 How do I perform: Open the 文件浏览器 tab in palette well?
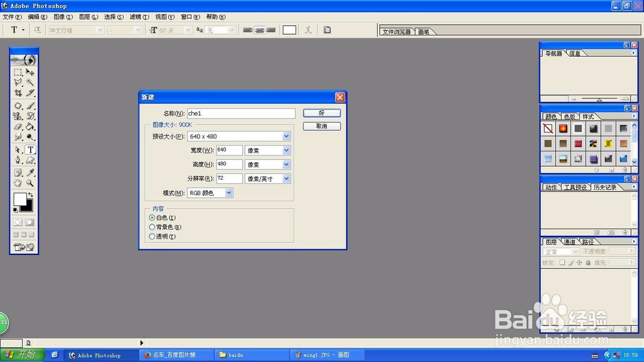(396, 32)
